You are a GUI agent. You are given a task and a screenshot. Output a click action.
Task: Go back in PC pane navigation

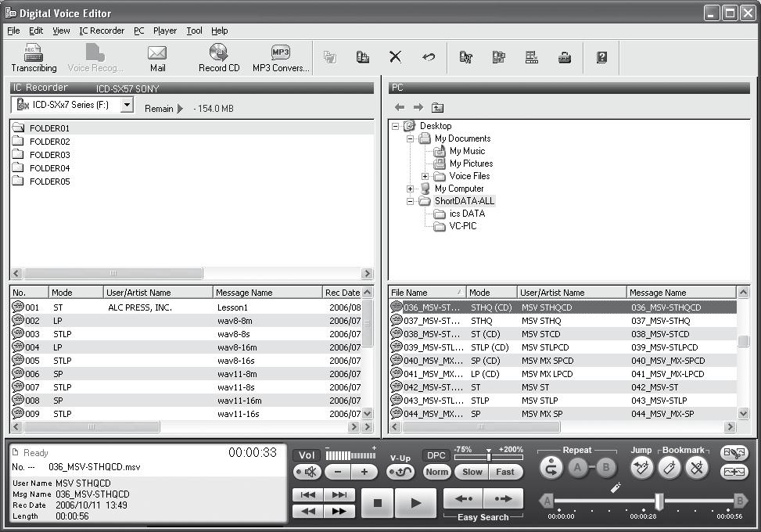[400, 107]
